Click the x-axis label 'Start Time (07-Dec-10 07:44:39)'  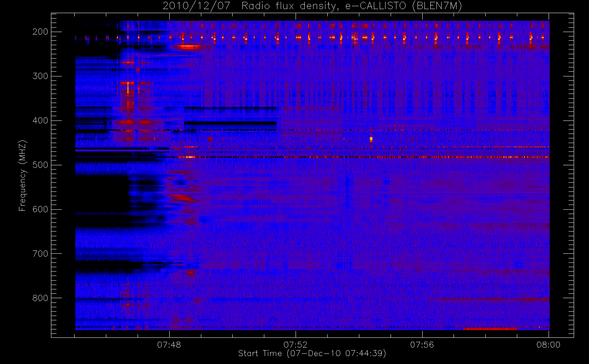(312, 353)
